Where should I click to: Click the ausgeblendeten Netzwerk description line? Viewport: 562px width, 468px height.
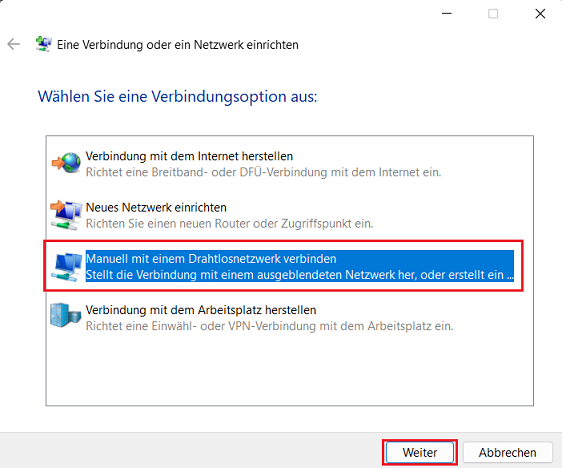tap(300, 275)
